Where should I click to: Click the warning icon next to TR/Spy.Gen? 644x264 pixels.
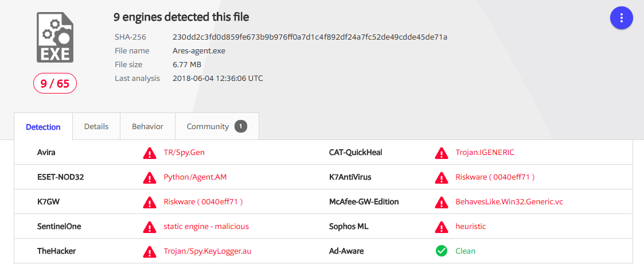[x=150, y=153]
